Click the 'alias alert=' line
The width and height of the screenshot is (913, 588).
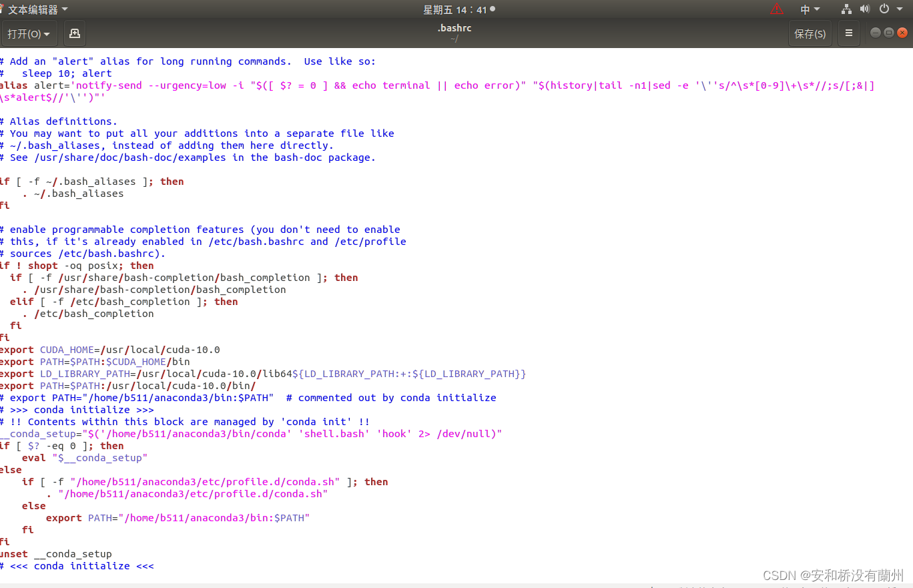pos(437,91)
